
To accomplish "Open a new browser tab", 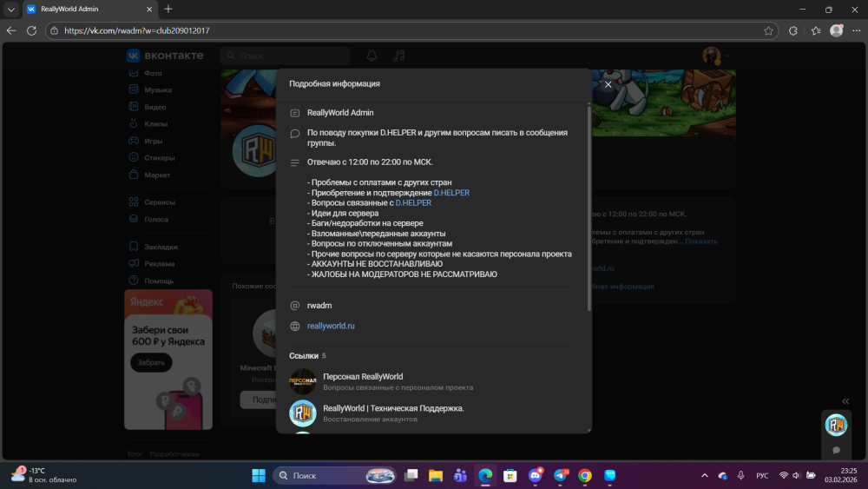I will click(x=168, y=9).
